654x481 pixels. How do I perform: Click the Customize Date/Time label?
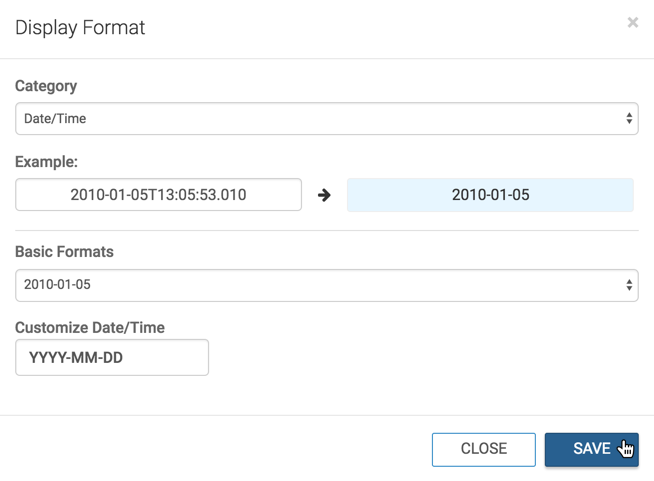90,327
